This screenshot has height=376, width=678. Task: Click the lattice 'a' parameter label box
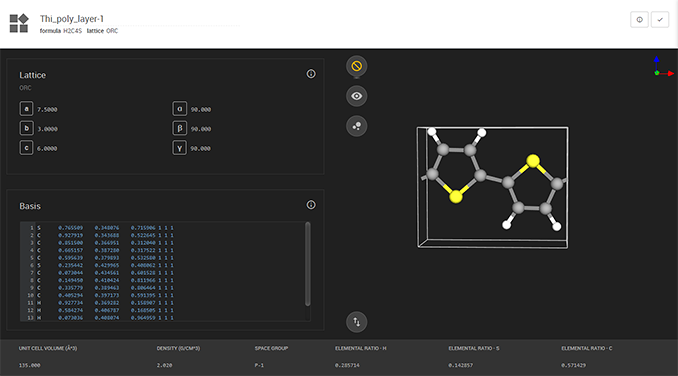[x=26, y=108]
